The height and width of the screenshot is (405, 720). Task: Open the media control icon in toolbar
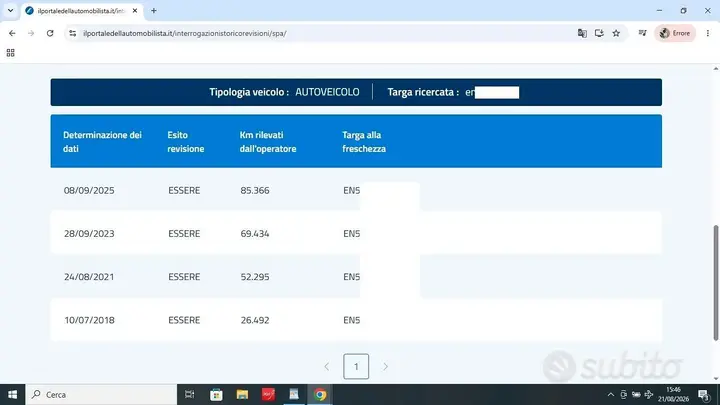(x=642, y=33)
